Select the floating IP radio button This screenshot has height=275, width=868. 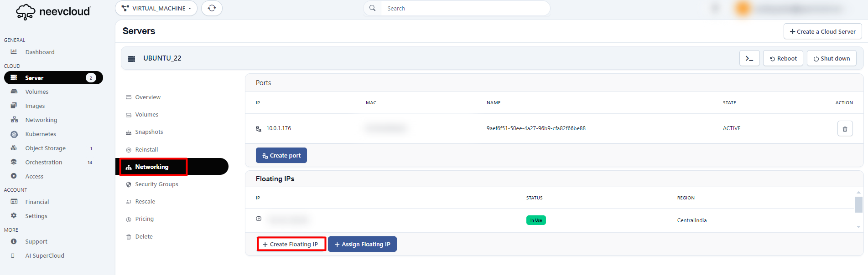(x=259, y=219)
